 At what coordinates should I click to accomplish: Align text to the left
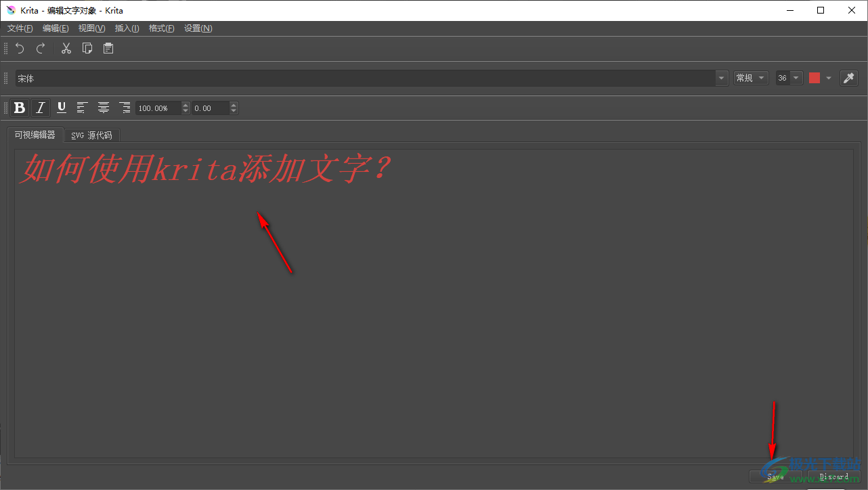pyautogui.click(x=83, y=108)
